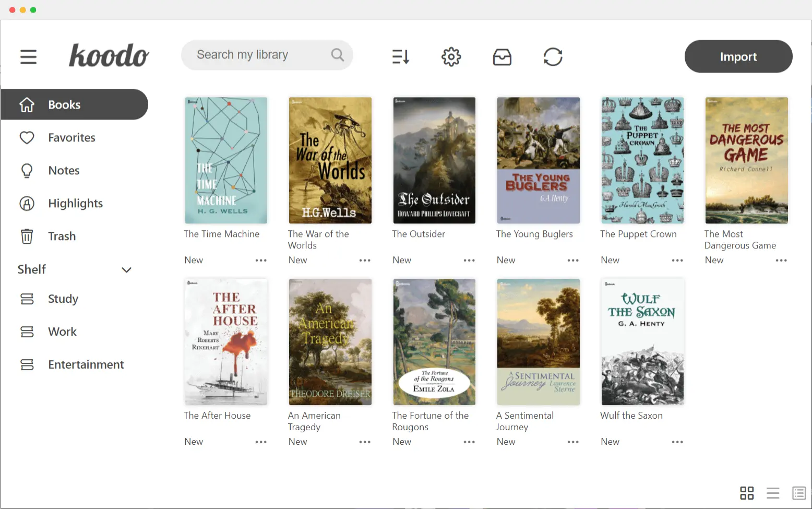
Task: Click 'Shelf' section heading
Action: pyautogui.click(x=32, y=269)
